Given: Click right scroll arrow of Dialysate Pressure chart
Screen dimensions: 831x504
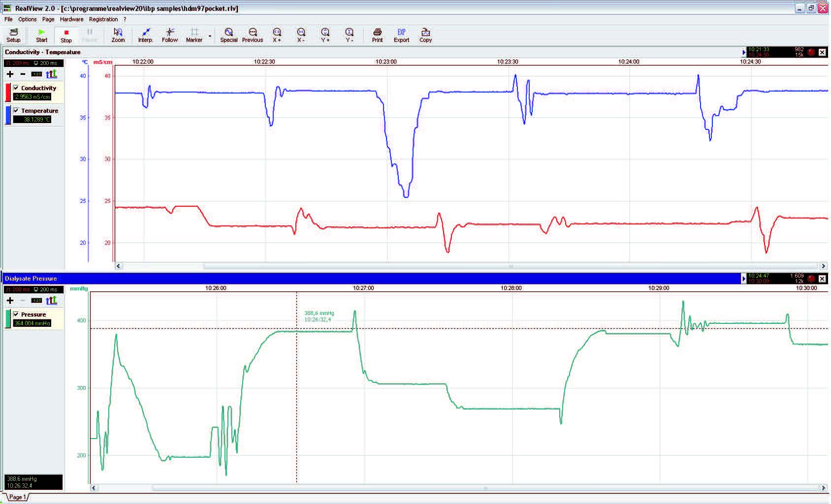Looking at the screenshot, I should [823, 488].
